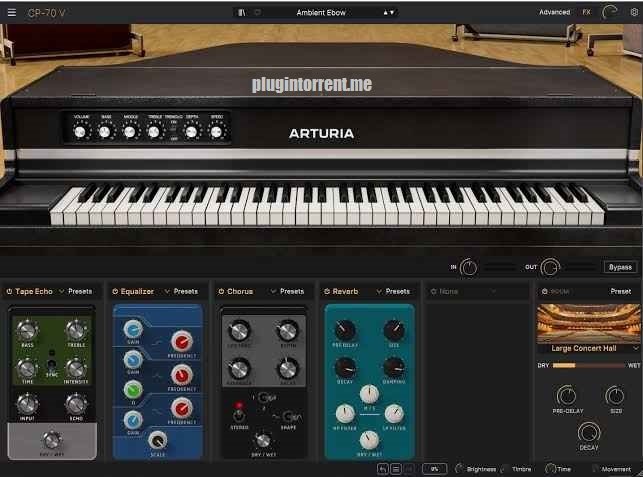
Task: Open the history list icon in bottom bar
Action: [x=396, y=468]
